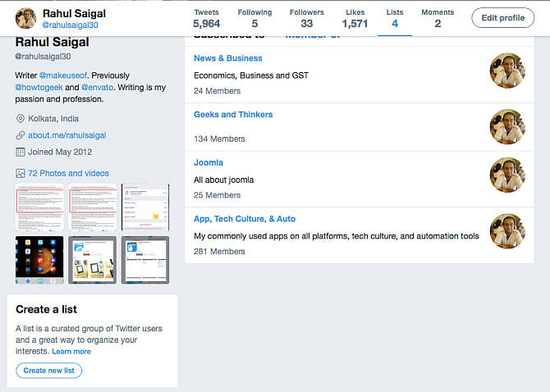Image resolution: width=550 pixels, height=392 pixels.
Task: Click the App, Tech Culture list avatar
Action: click(507, 230)
